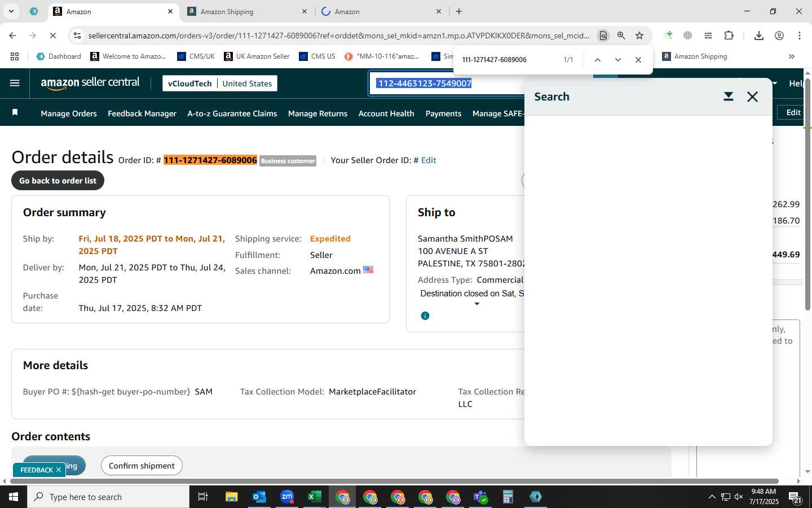
Task: Collapse the Search panel with minimize icon
Action: (729, 97)
